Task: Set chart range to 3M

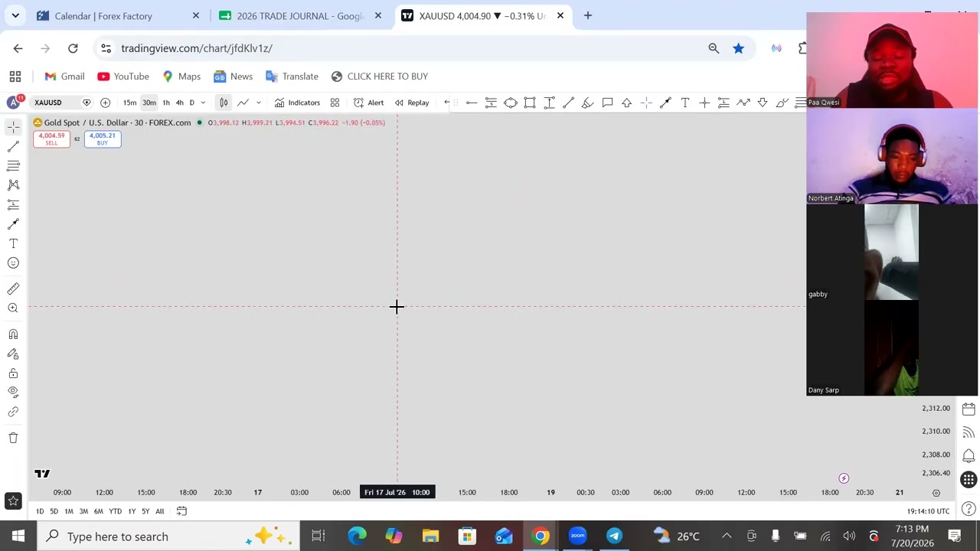Action: [83, 511]
